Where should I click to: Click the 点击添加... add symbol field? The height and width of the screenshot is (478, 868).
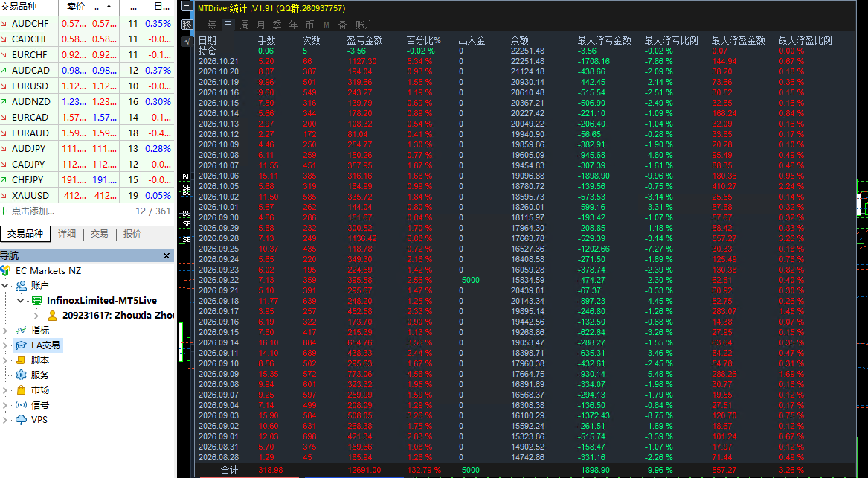[33, 211]
